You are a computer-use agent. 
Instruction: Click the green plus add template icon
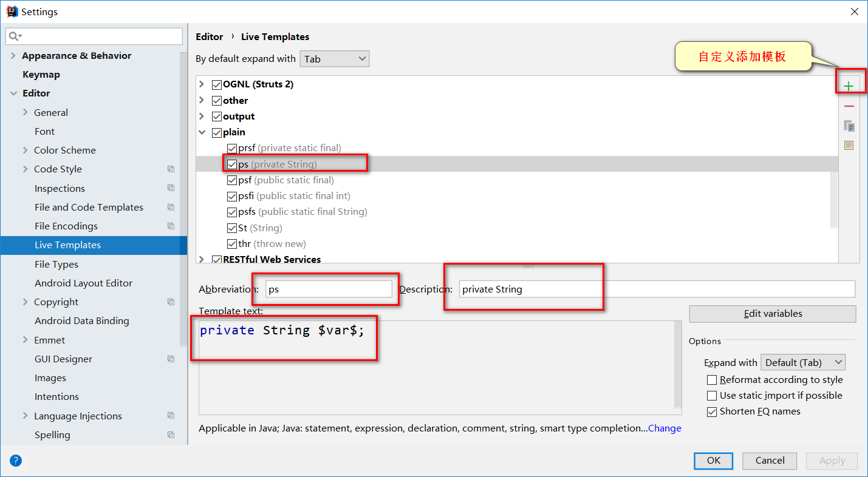[848, 86]
